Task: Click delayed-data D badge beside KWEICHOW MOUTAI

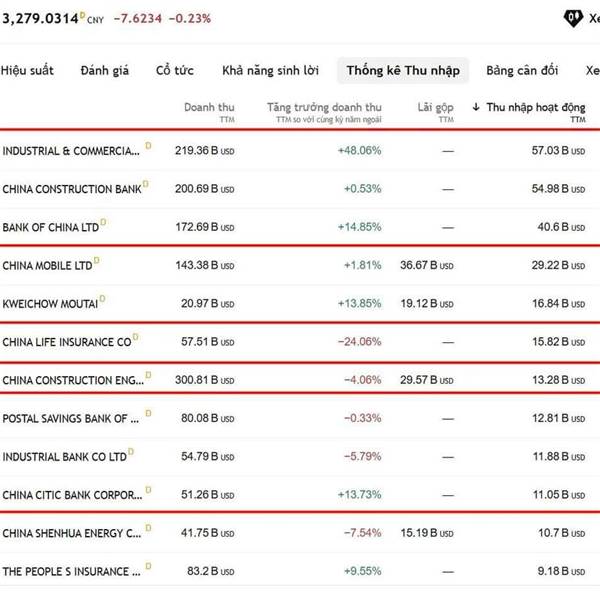Action: coord(102,298)
